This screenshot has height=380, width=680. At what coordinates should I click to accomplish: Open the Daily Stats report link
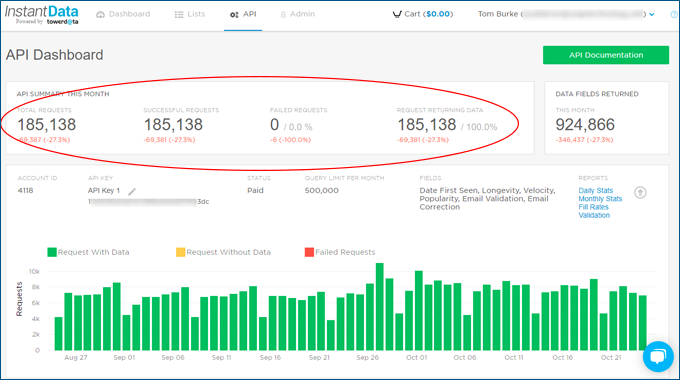click(x=595, y=190)
